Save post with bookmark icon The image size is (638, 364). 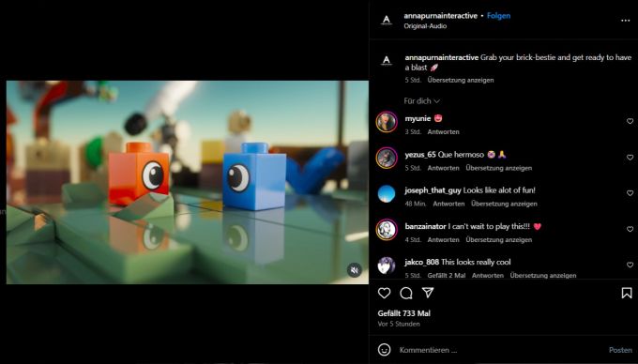point(627,293)
